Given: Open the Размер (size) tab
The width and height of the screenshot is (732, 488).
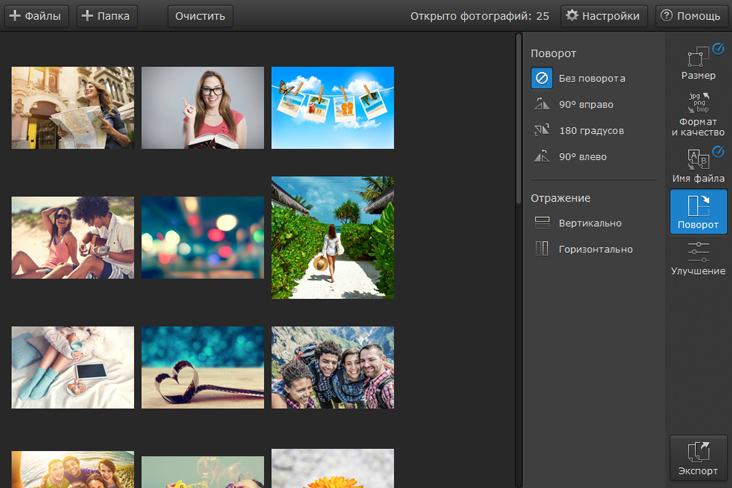Looking at the screenshot, I should [698, 64].
